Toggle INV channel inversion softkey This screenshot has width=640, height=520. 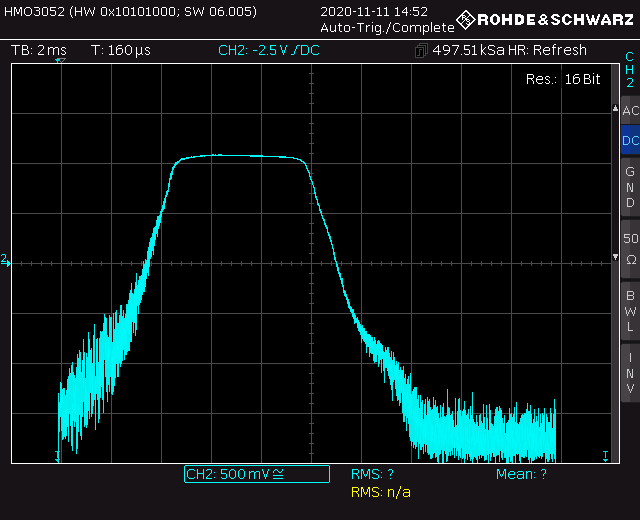point(629,373)
